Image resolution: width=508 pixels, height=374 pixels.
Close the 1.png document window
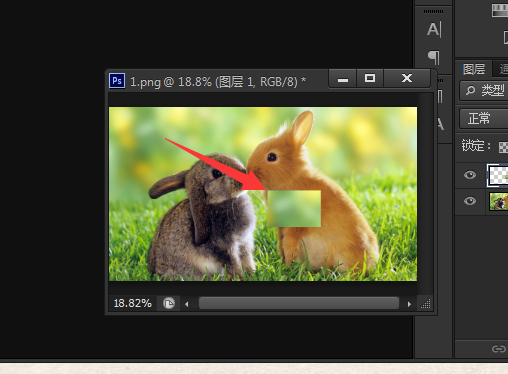tap(407, 79)
